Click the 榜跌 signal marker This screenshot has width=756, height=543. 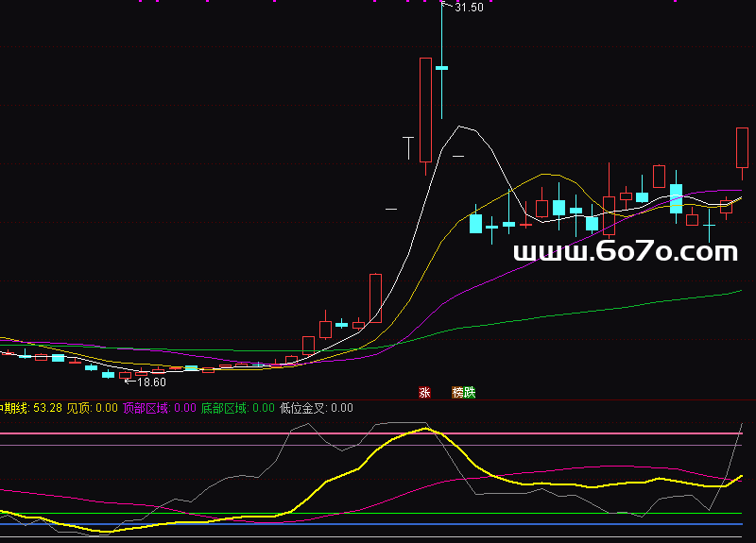[463, 392]
